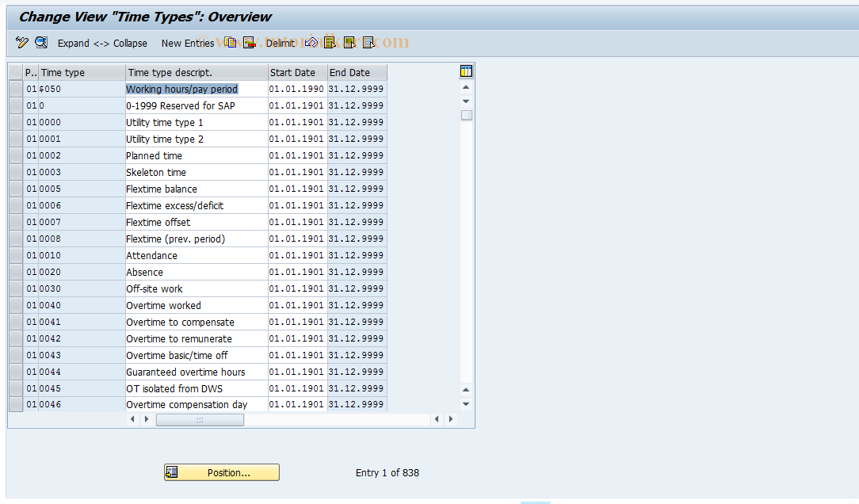
Task: Click the Time type descript. column header
Action: pos(197,72)
